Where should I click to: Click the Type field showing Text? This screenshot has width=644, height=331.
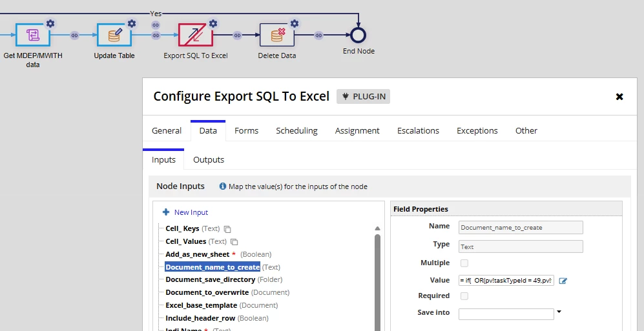pyautogui.click(x=521, y=246)
